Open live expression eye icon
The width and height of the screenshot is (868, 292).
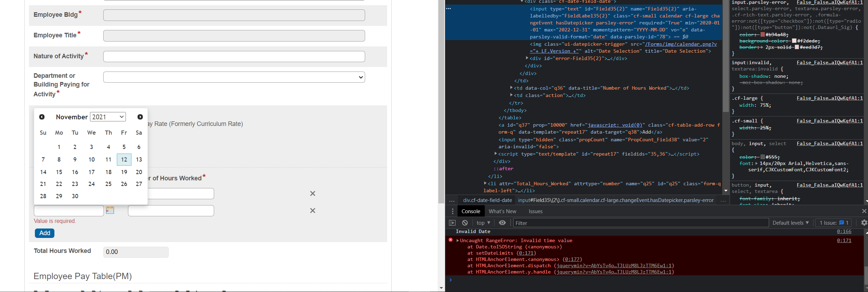pyautogui.click(x=502, y=223)
